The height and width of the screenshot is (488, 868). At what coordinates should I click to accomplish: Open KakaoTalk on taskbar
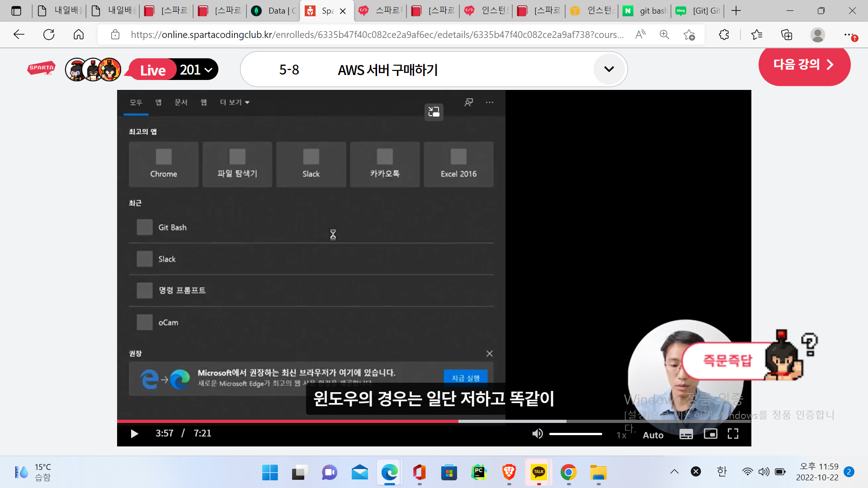(x=538, y=473)
